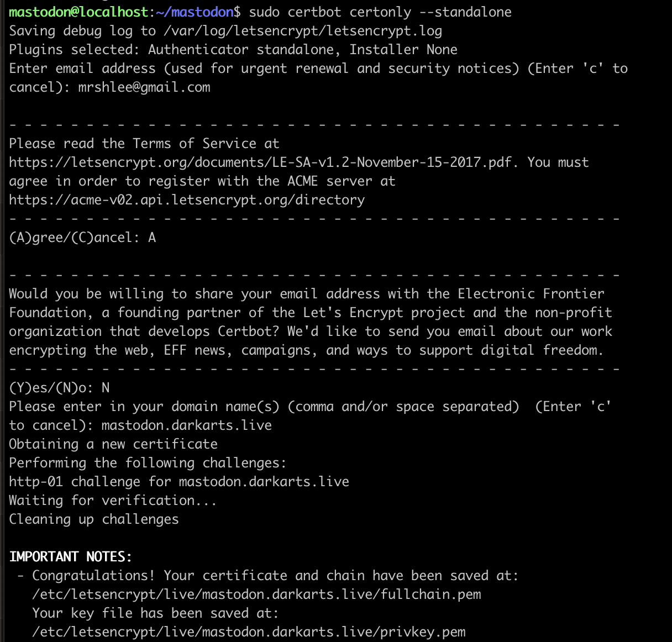Click the 'agree in order to register' line

coord(202,181)
